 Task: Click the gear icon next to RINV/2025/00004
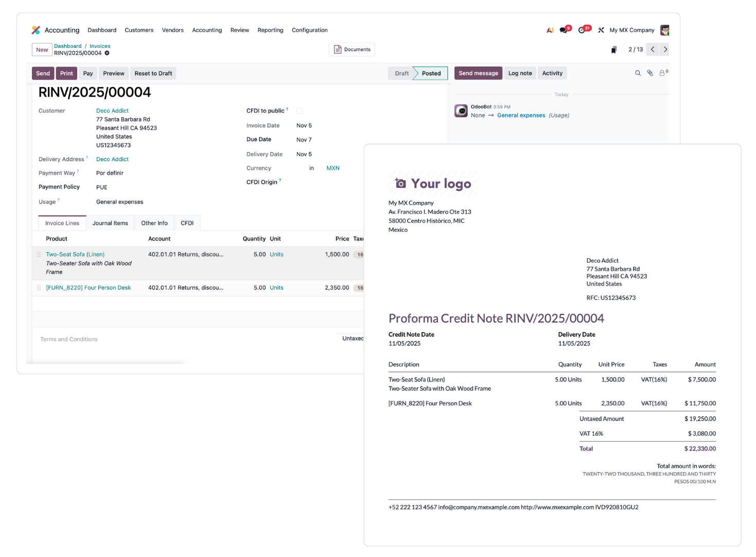(107, 53)
